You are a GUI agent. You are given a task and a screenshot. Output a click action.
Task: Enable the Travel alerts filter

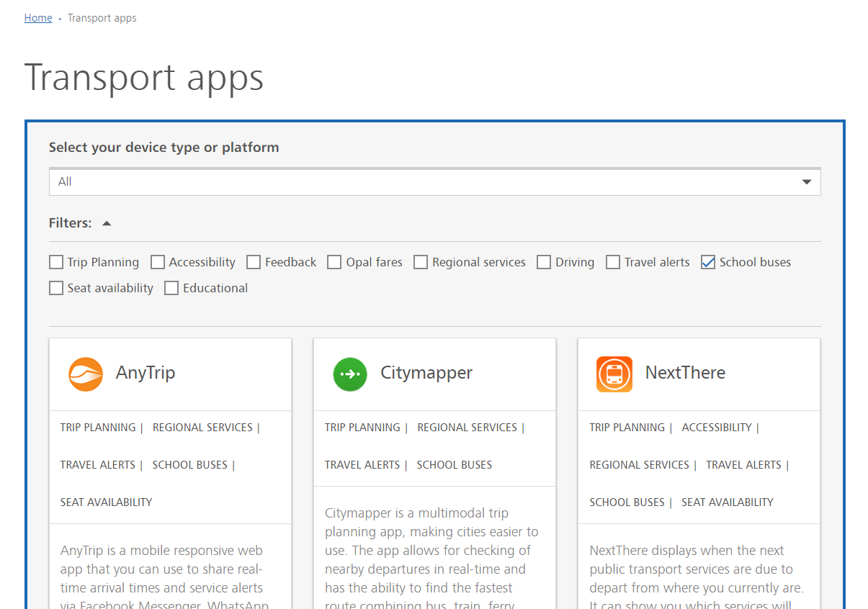pos(613,262)
